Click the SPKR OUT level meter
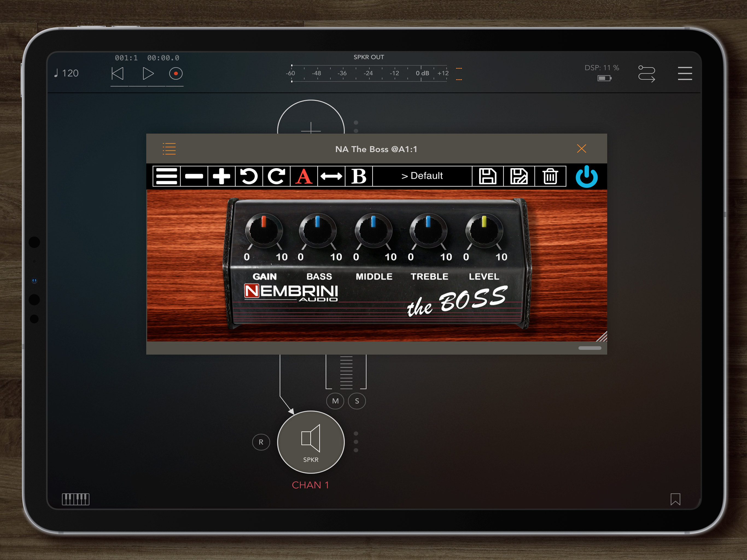This screenshot has height=560, width=747. coord(369,73)
